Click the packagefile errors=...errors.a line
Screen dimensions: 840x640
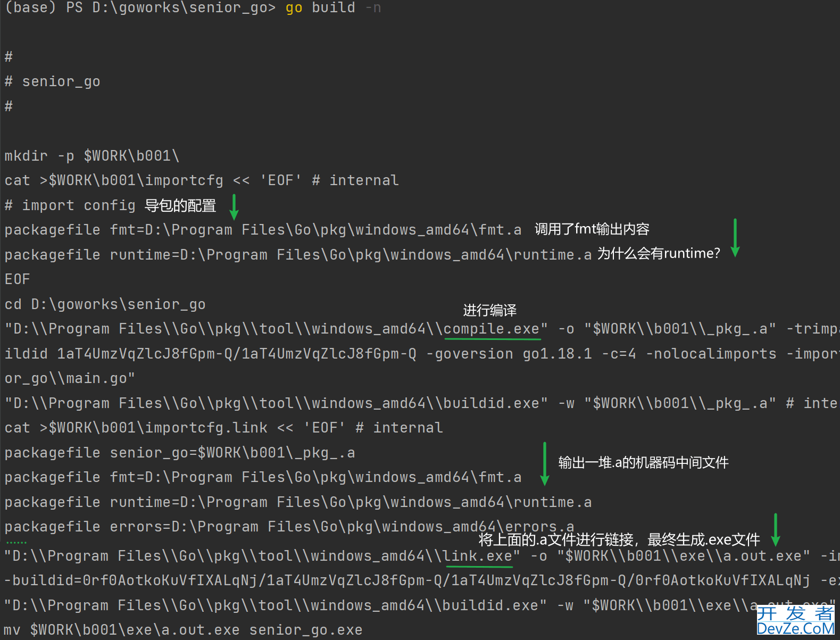coord(289,527)
